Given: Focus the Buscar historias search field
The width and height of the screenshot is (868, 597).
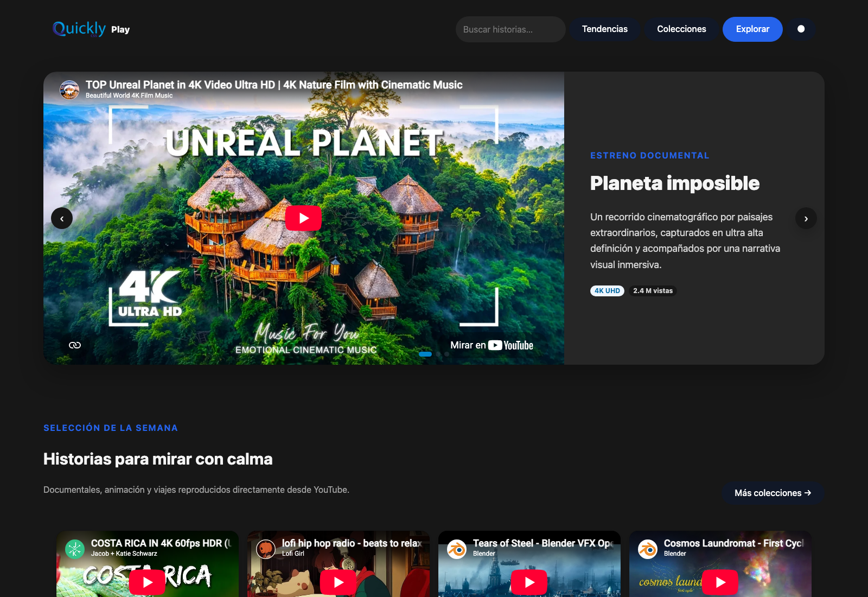Looking at the screenshot, I should 510,29.
